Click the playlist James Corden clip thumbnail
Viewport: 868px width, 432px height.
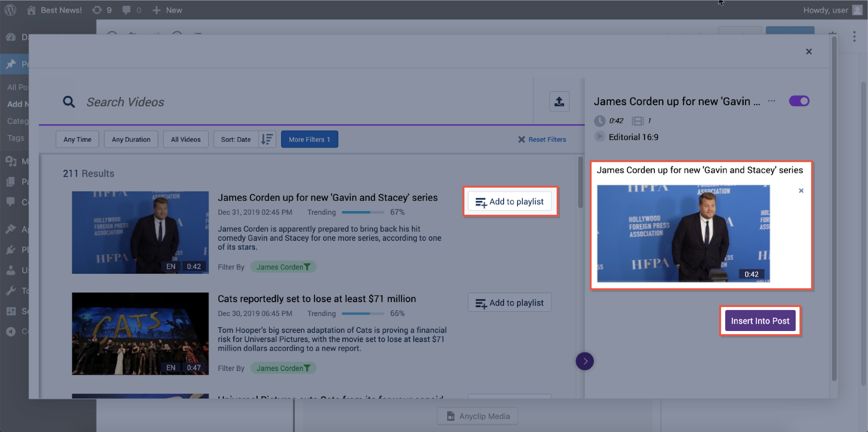pyautogui.click(x=683, y=233)
